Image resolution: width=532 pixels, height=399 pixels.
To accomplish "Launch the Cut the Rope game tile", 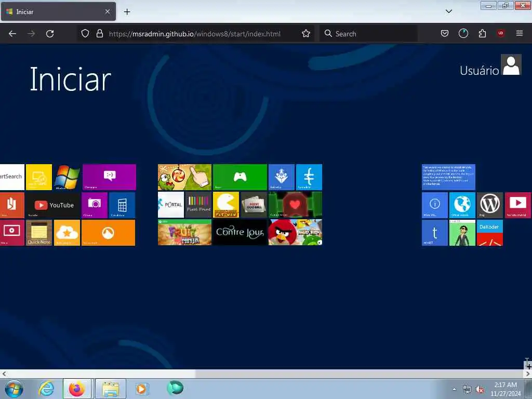I will [184, 177].
